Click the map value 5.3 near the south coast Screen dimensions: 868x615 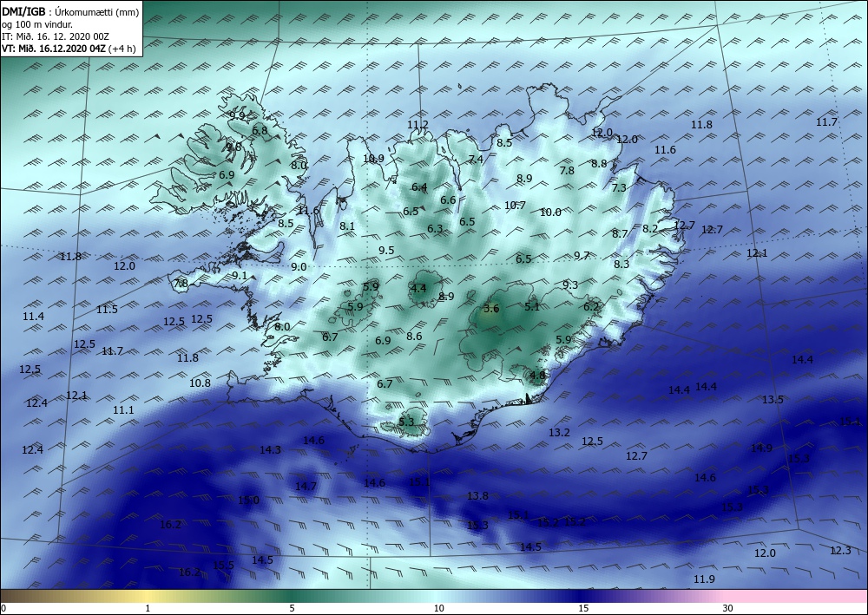click(x=406, y=422)
